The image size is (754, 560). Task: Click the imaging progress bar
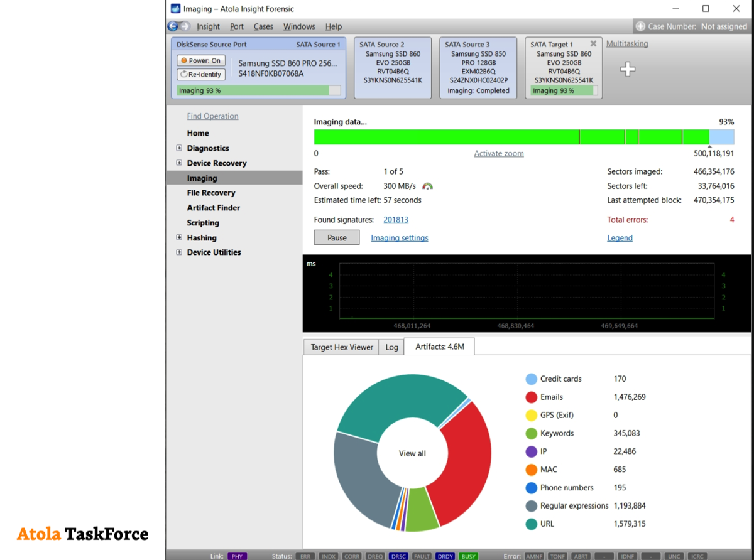coord(510,137)
